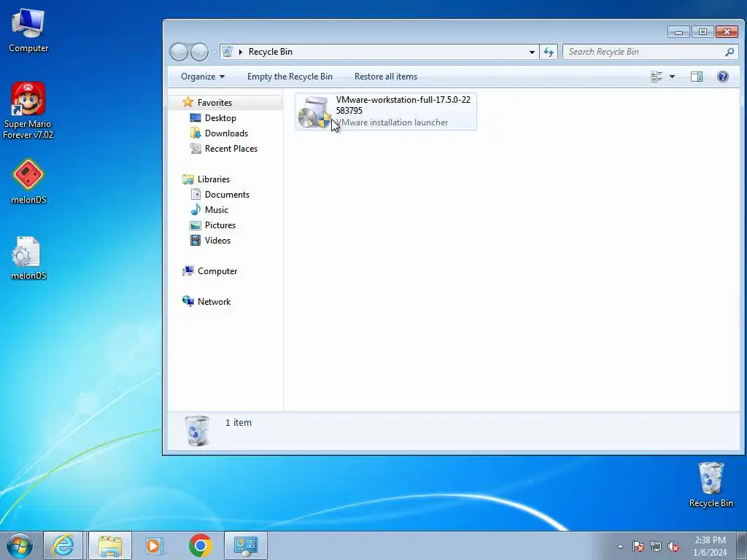Image resolution: width=747 pixels, height=560 pixels.
Task: Maximize the Recycle Bin window
Action: coord(703,32)
